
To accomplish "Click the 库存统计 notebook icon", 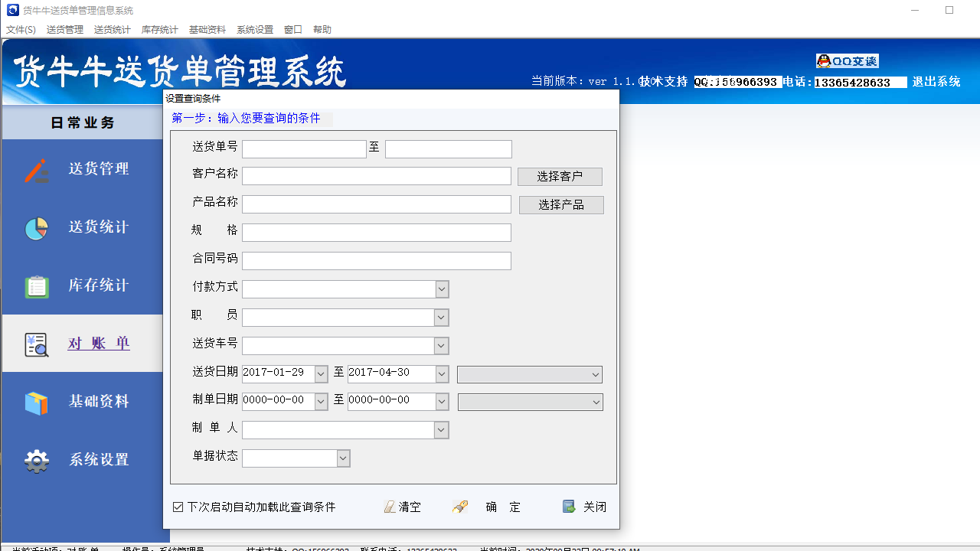I will click(x=36, y=285).
